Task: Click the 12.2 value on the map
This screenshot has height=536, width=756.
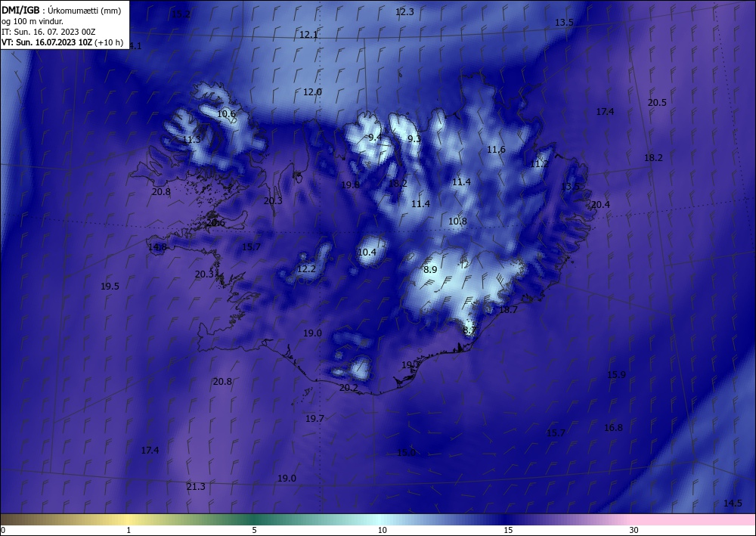Action: click(x=307, y=269)
